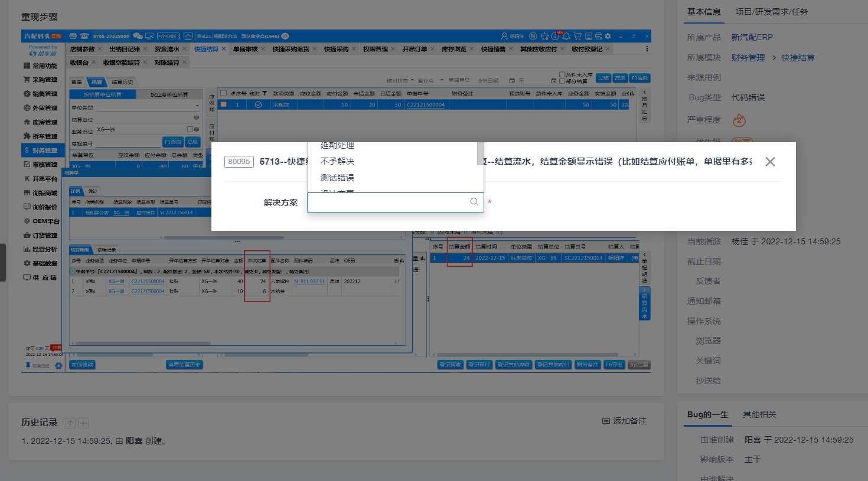Click 审核管理 in the ERP screenshot sidebar

(x=41, y=165)
